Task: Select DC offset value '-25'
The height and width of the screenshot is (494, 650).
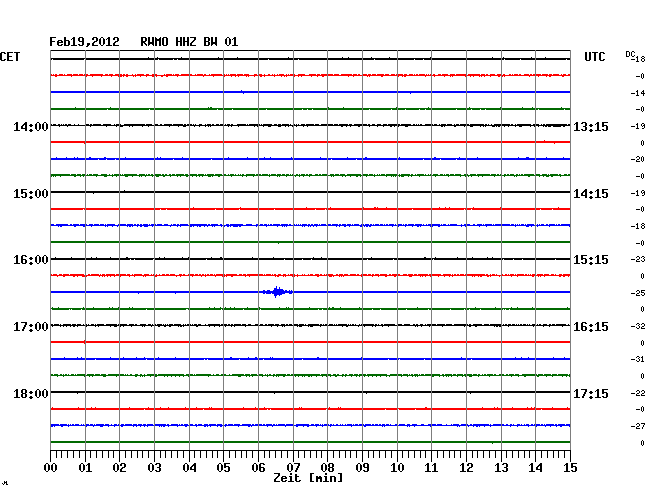Action: (x=638, y=293)
